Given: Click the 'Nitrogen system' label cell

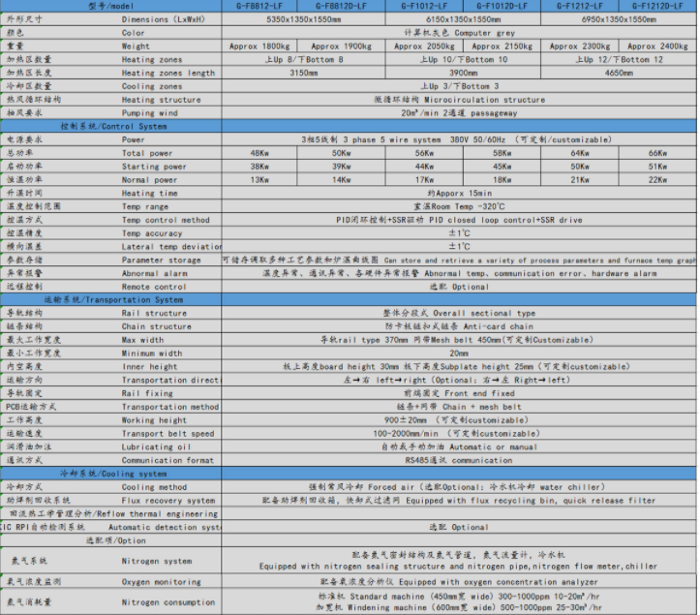Looking at the screenshot, I should coord(157,561).
